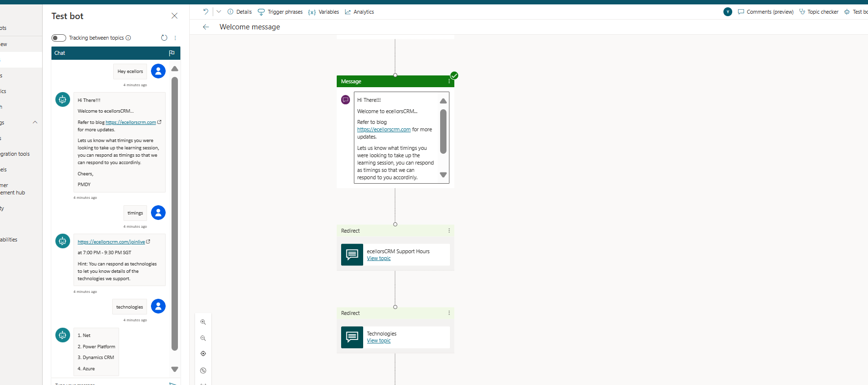The width and height of the screenshot is (868, 385).
Task: Click the chat panel vertical scrollbar
Action: pyautogui.click(x=174, y=214)
